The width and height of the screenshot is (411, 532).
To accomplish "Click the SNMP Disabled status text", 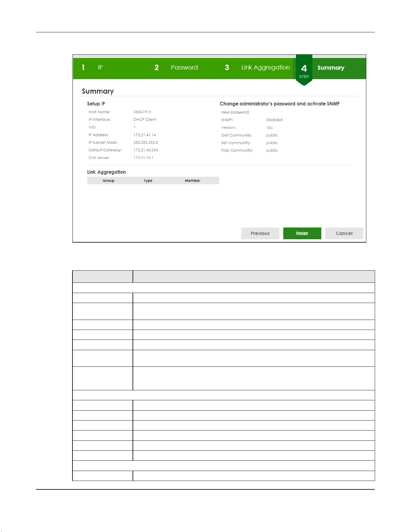I will pos(274,120).
